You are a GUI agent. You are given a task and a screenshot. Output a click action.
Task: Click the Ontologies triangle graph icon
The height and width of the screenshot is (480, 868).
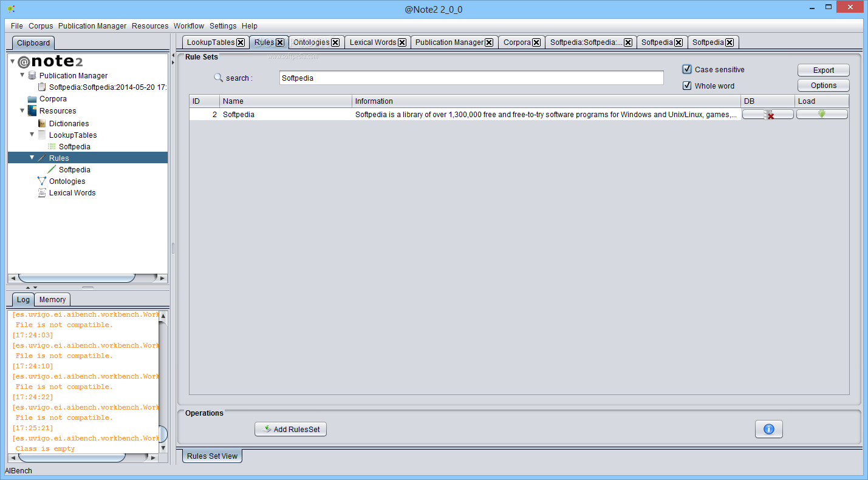pyautogui.click(x=42, y=181)
